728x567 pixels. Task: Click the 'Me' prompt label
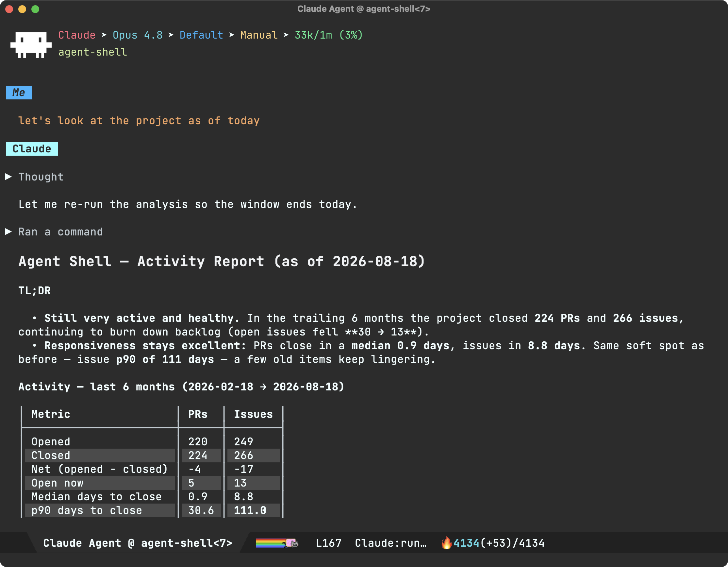point(19,93)
